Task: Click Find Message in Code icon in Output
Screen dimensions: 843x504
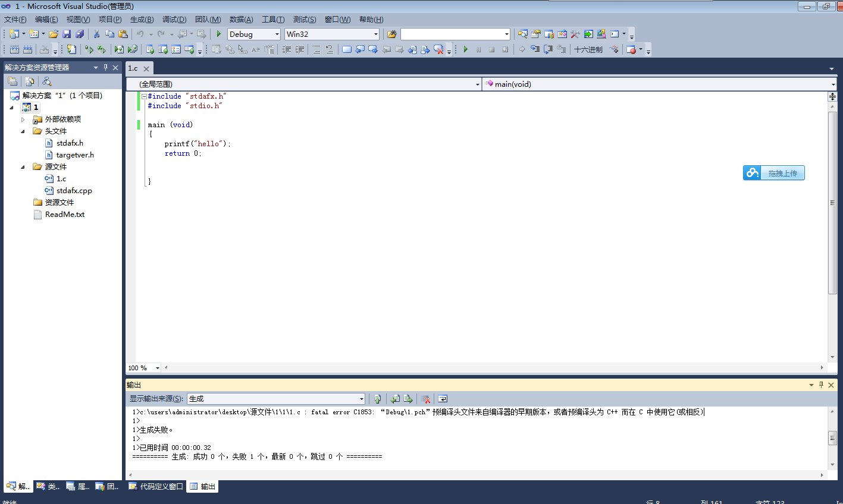Action: 377,399
